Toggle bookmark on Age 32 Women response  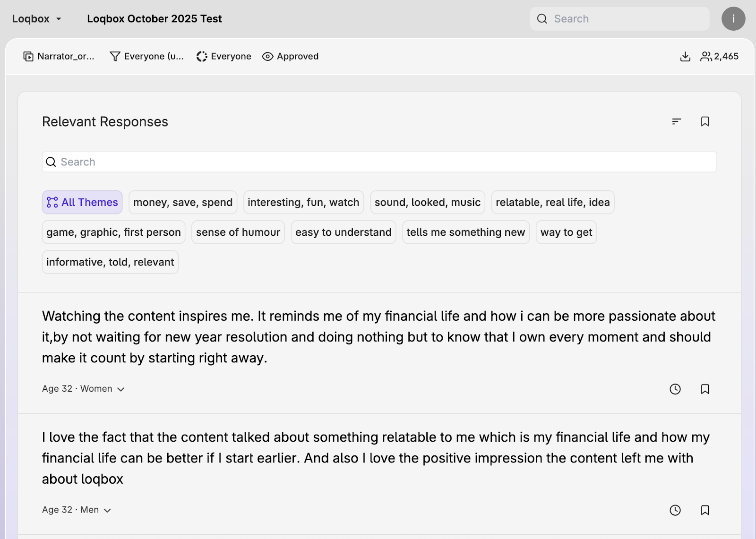tap(705, 389)
